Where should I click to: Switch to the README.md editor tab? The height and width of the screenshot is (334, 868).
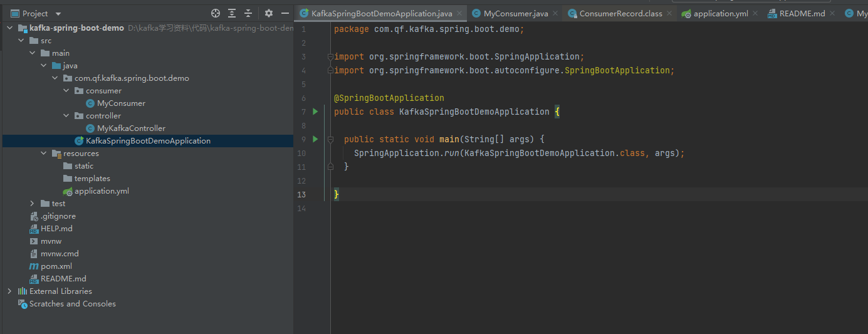click(x=802, y=13)
